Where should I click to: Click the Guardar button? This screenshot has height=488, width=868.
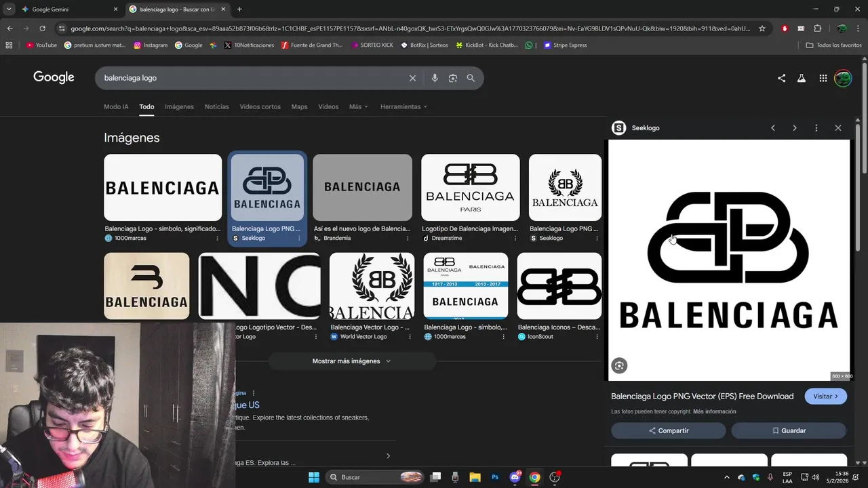(x=789, y=430)
